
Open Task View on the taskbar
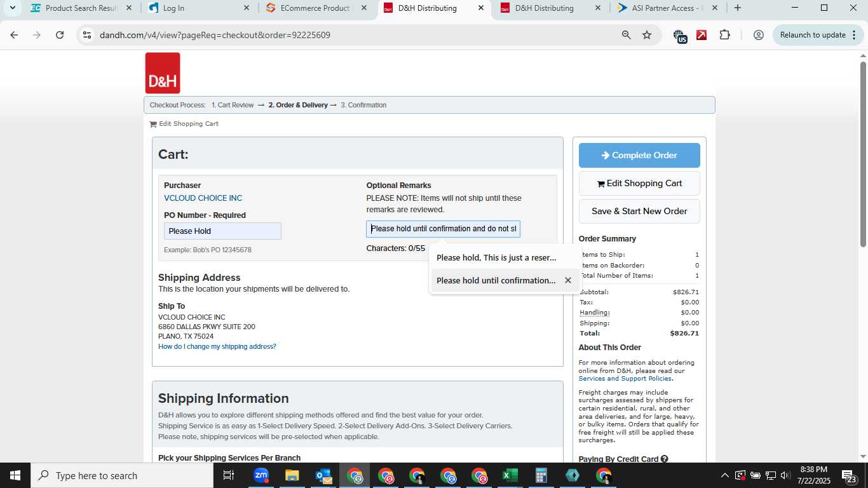coord(229,475)
